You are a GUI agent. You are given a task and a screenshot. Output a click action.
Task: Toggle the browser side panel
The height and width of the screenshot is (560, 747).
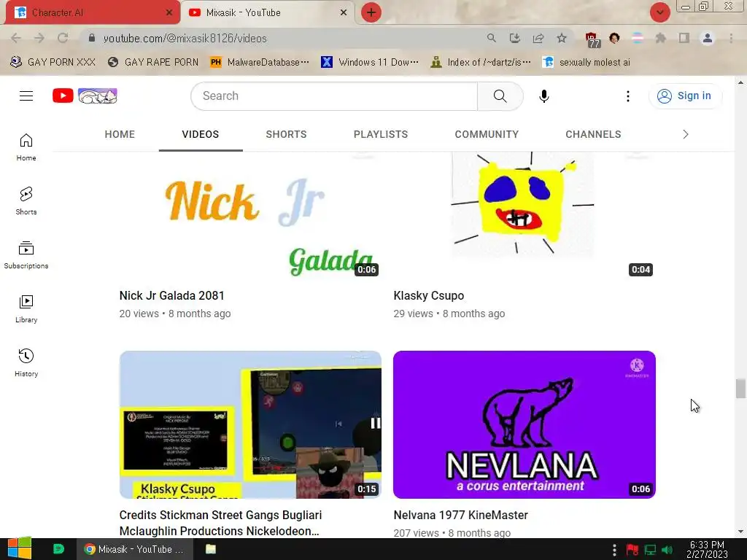pos(684,38)
